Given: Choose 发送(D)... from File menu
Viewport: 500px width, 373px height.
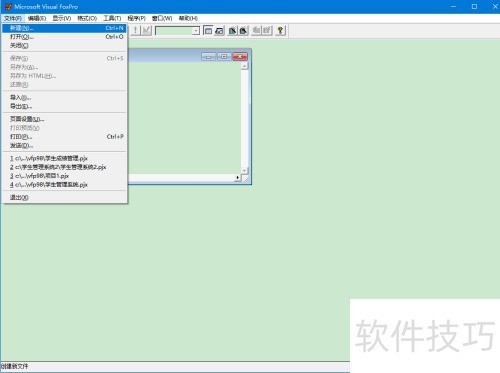Looking at the screenshot, I should [64, 145].
